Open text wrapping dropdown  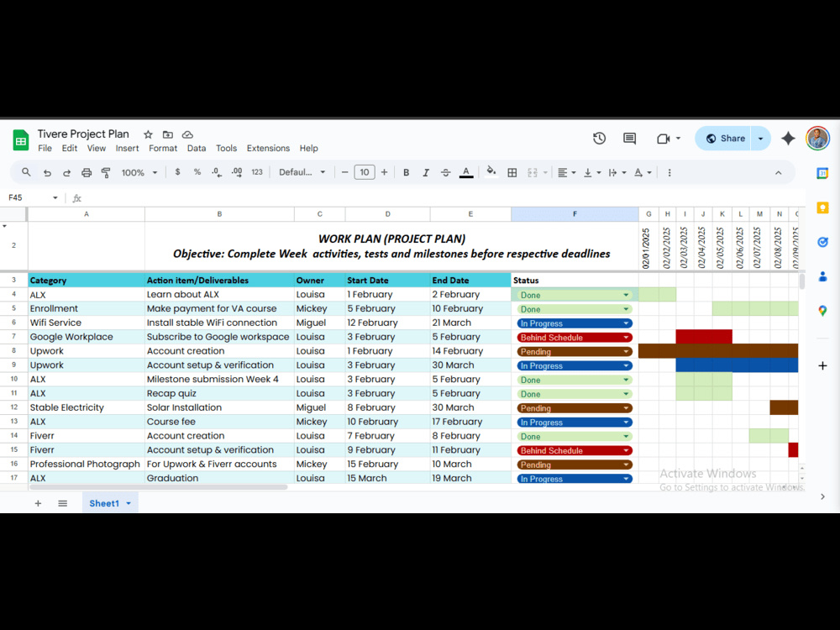tap(617, 172)
